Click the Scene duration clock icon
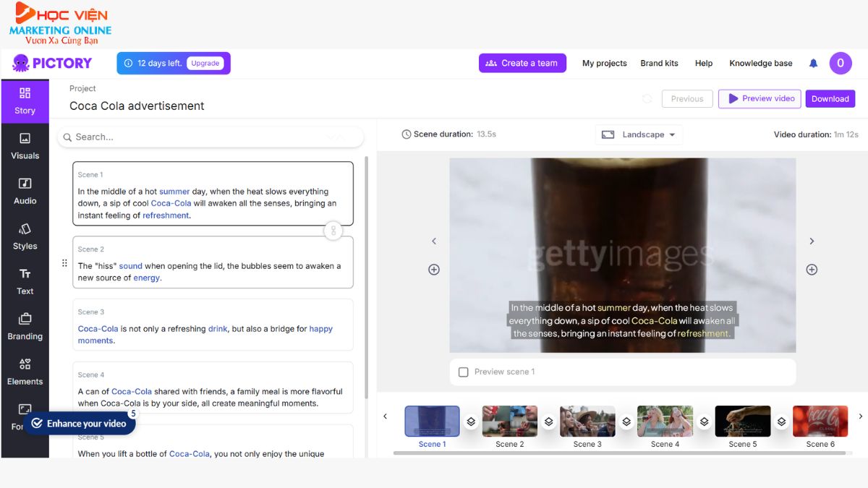This screenshot has height=488, width=868. [407, 134]
